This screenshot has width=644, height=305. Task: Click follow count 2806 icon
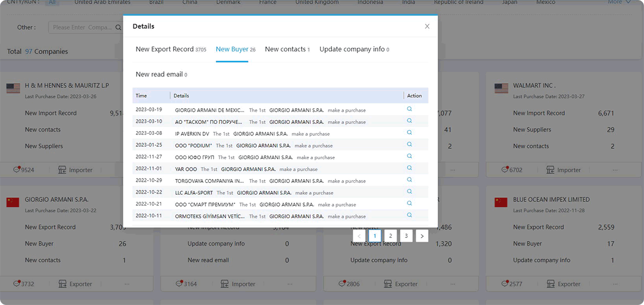point(342,284)
